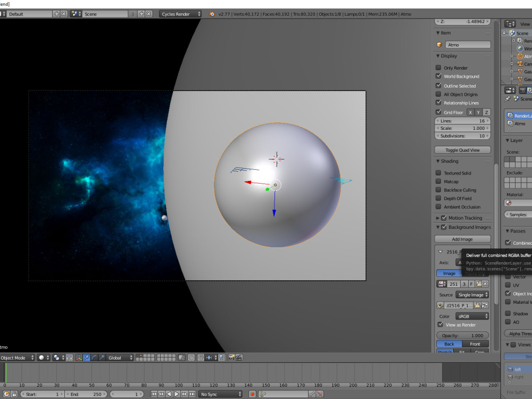
Task: Open Global transform orientation dropdown
Action: click(120, 358)
